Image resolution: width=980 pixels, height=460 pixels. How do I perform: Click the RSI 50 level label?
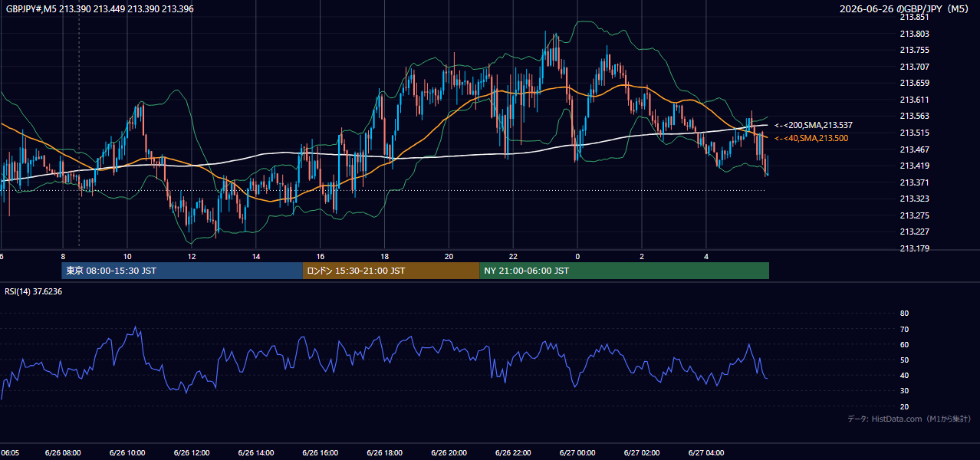(x=904, y=360)
